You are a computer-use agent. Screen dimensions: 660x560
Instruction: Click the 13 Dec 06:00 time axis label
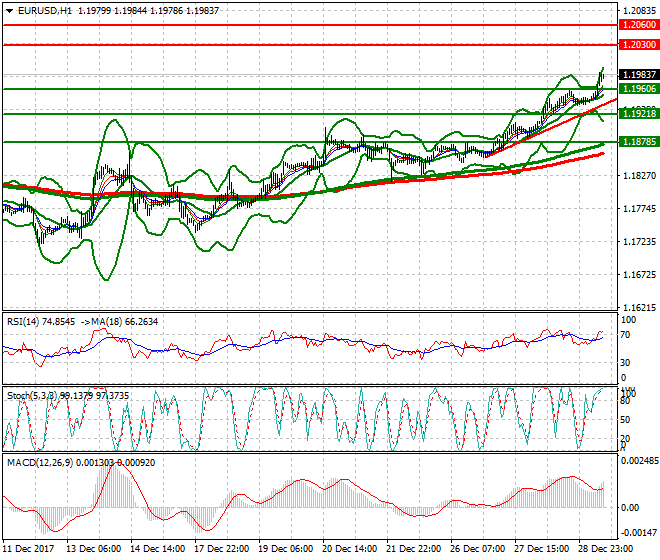click(93, 549)
